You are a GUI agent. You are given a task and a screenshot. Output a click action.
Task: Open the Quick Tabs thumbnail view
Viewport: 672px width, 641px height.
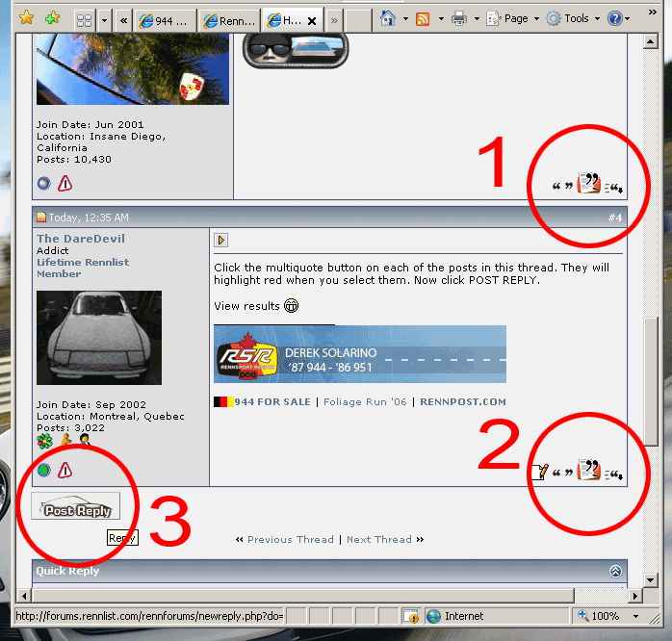84,19
